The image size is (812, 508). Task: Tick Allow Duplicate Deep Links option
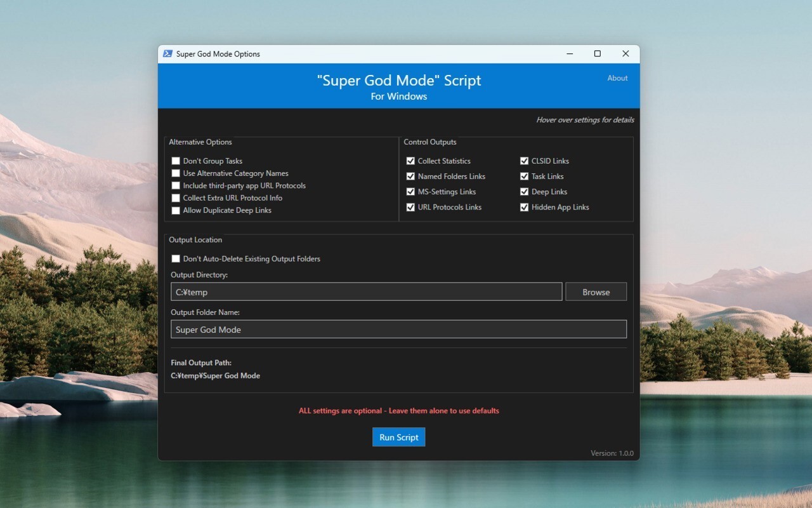176,211
